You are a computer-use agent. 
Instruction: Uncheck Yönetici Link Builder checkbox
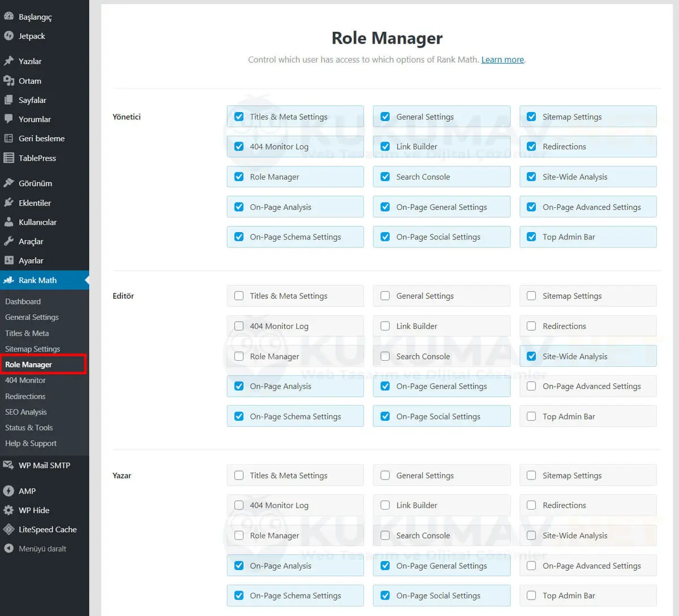tap(385, 146)
